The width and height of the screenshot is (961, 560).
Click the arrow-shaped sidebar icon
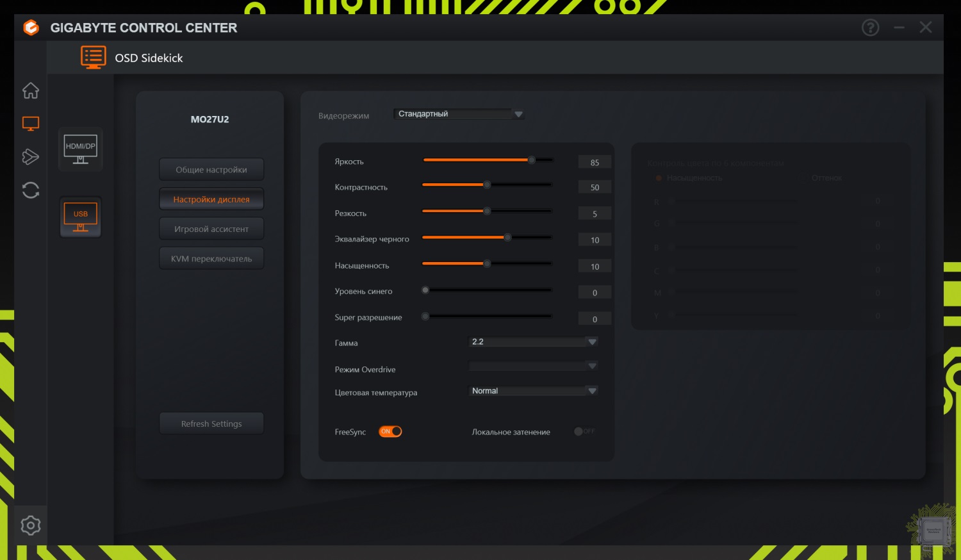tap(30, 157)
